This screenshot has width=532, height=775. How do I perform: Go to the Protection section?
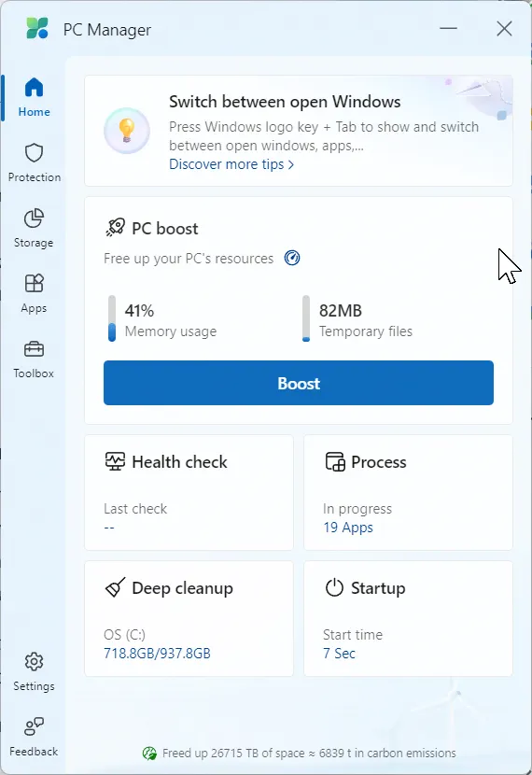[35, 163]
